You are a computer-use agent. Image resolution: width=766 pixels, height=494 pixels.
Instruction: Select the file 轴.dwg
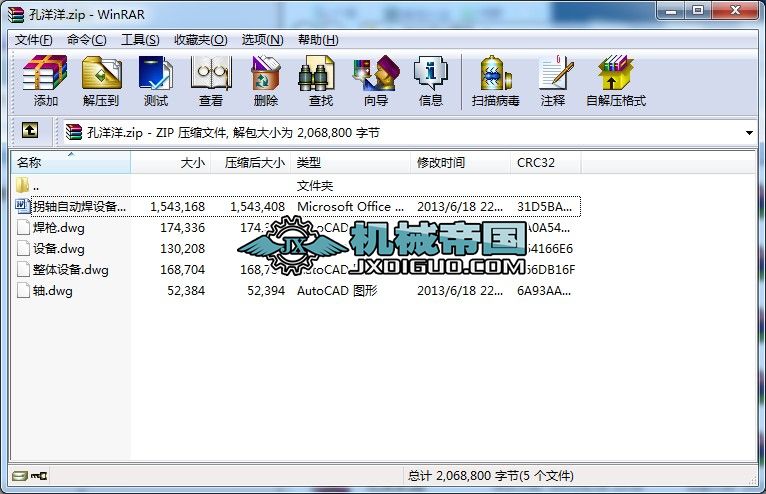(x=53, y=291)
